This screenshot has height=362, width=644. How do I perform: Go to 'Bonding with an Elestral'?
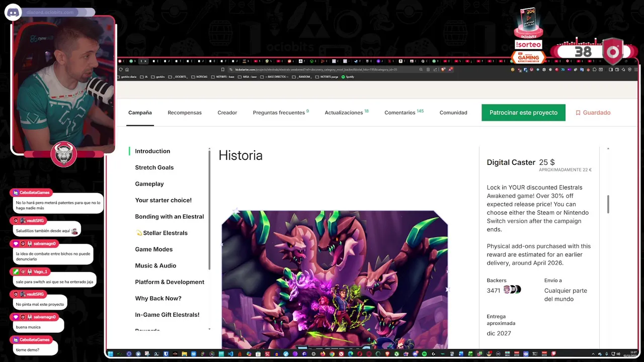[x=170, y=217]
